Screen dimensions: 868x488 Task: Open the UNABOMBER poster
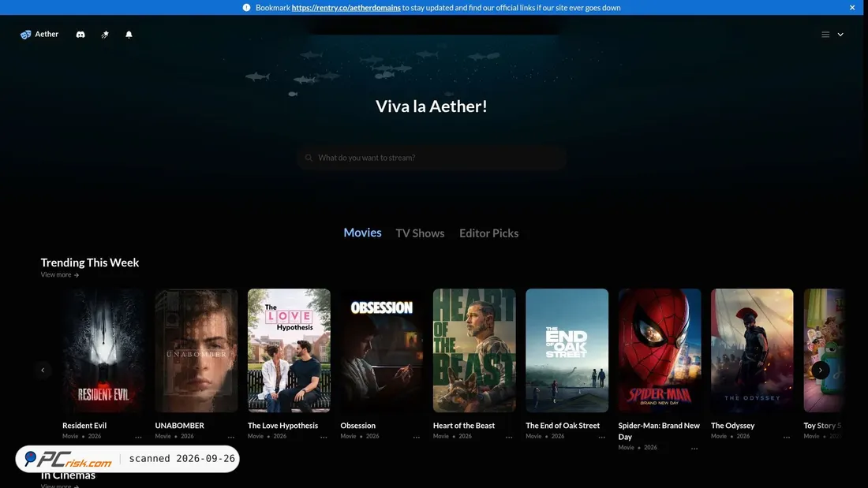click(196, 350)
